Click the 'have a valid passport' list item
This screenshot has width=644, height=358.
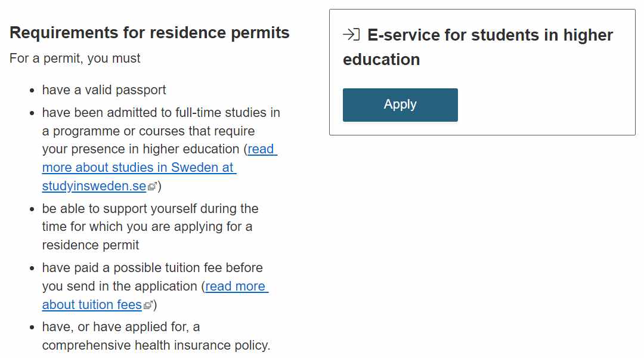(104, 90)
